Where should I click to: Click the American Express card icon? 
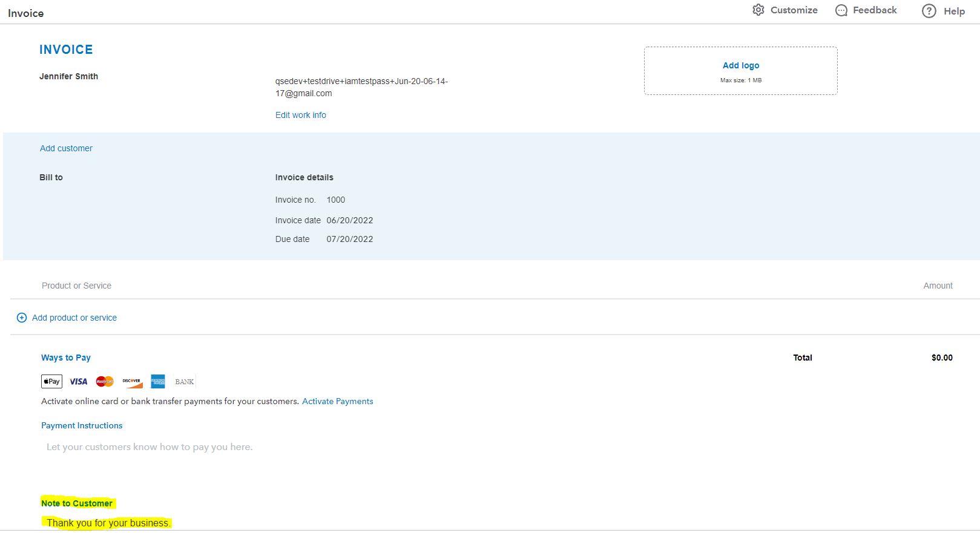pyautogui.click(x=158, y=382)
